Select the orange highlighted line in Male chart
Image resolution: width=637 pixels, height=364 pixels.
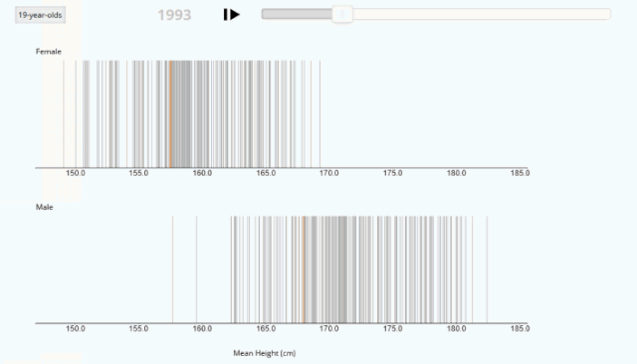coord(304,270)
